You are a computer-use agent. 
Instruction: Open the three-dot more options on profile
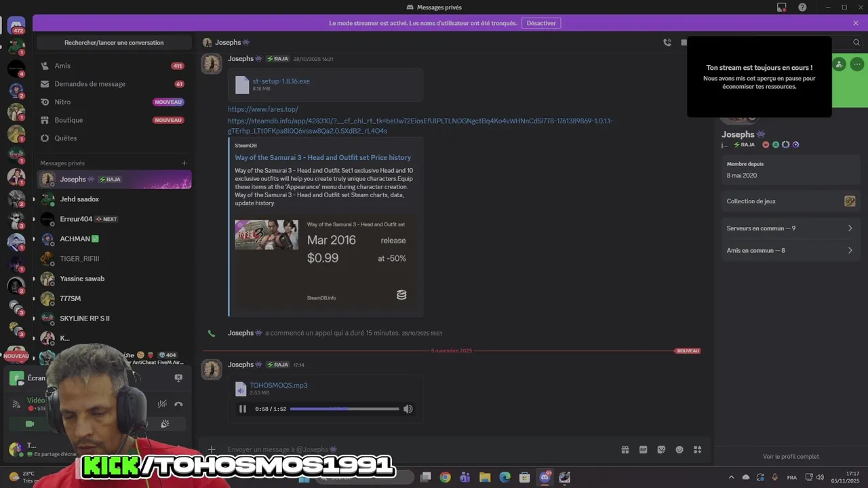pos(857,64)
